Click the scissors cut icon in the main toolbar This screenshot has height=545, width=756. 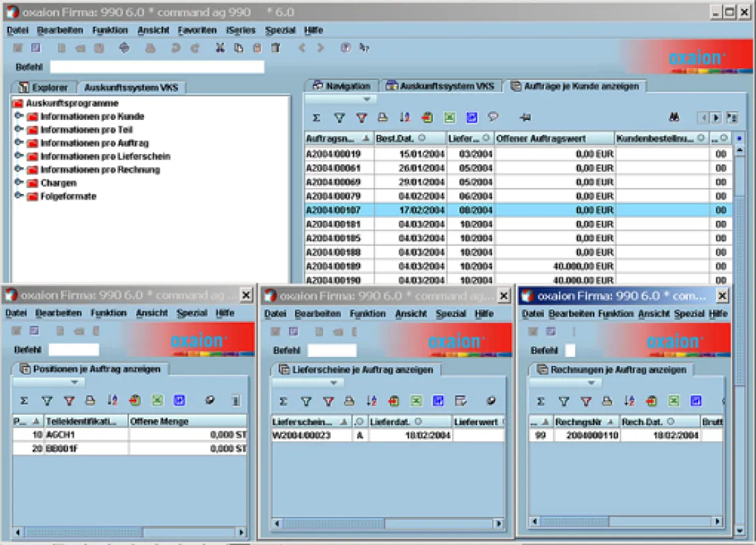tap(220, 48)
